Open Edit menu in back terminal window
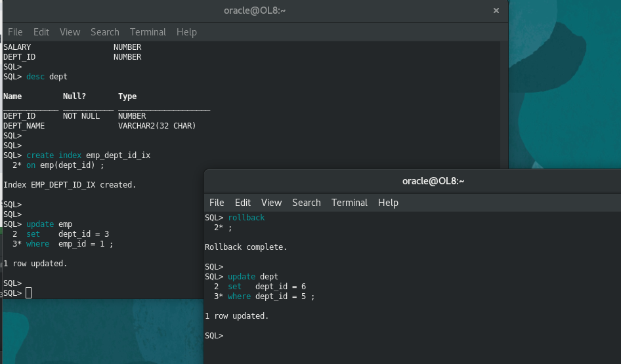 pyautogui.click(x=41, y=32)
